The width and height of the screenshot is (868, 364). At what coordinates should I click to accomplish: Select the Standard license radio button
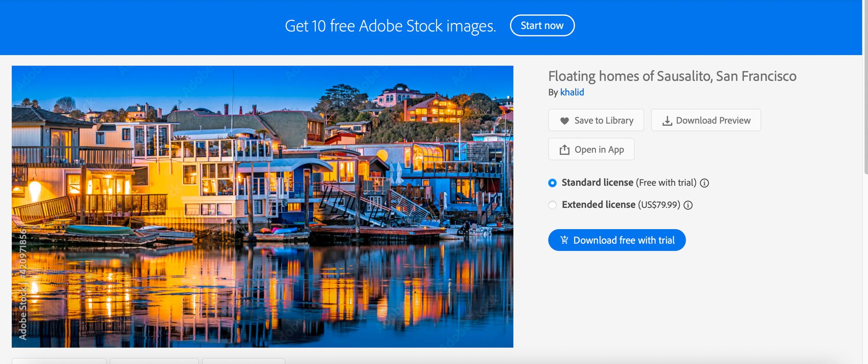click(x=552, y=183)
